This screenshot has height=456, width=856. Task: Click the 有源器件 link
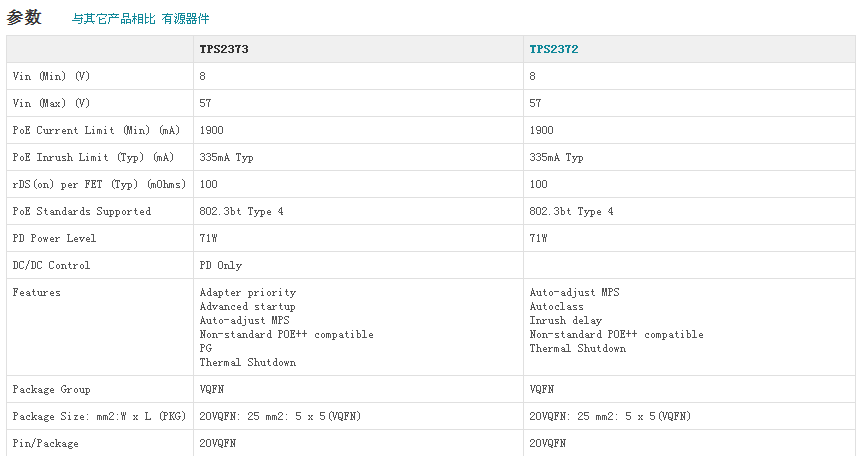pos(185,19)
